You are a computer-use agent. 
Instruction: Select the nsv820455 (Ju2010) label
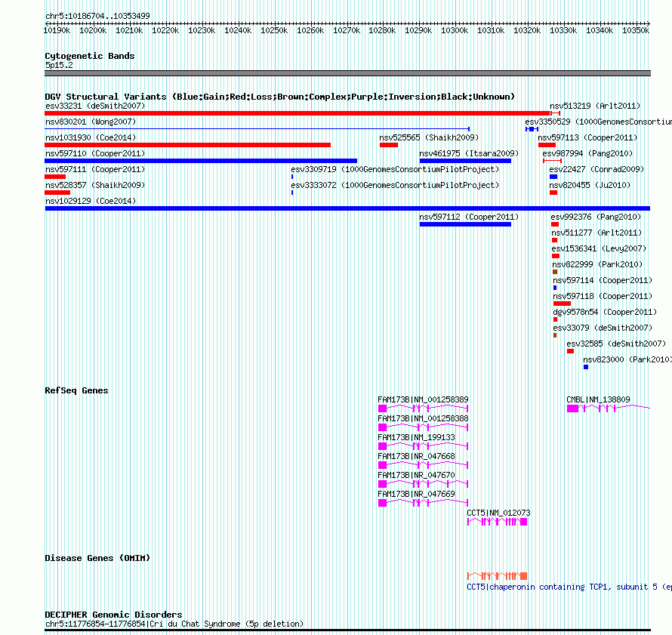(590, 185)
